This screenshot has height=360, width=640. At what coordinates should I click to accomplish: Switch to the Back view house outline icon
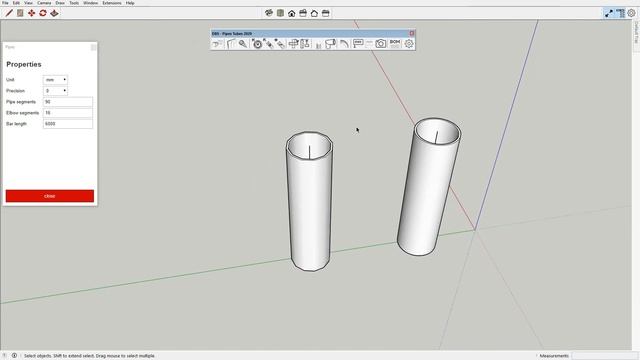(x=314, y=13)
